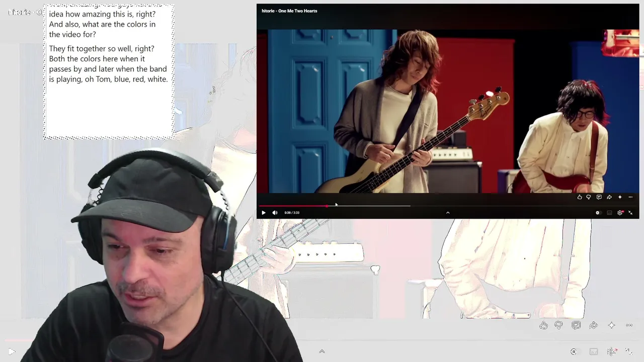Click the video title 'hitorie - One Me Two Hearts'
644x362 pixels.
(x=289, y=11)
